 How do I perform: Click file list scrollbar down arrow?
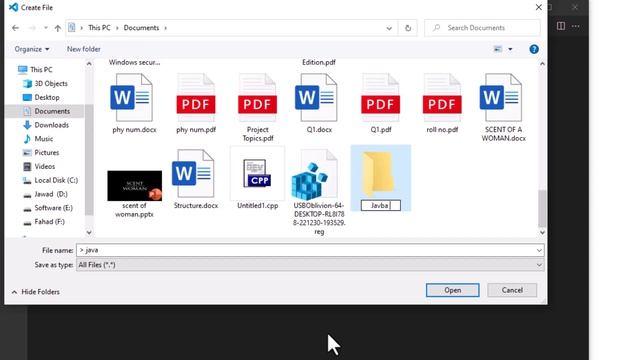tap(542, 233)
